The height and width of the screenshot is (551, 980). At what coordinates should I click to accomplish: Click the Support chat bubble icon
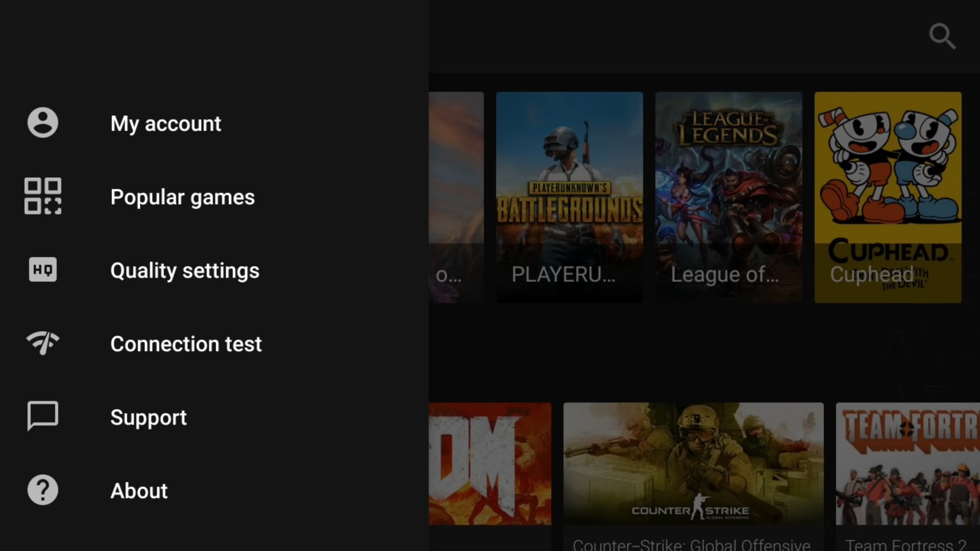point(43,416)
